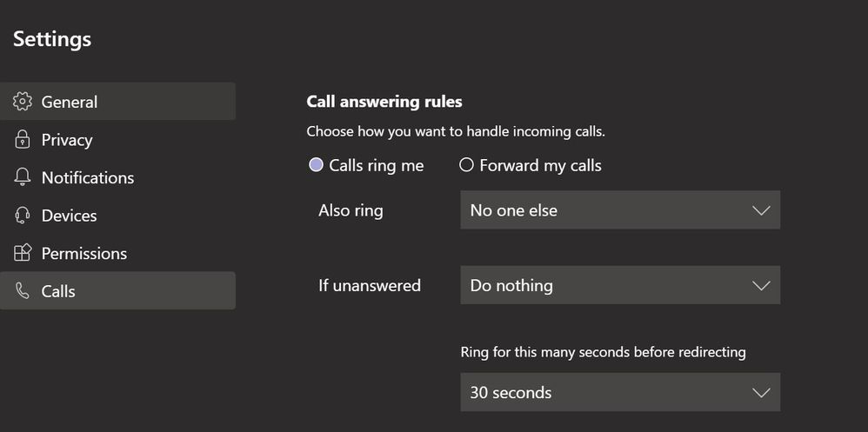Open the General settings tab

click(70, 102)
